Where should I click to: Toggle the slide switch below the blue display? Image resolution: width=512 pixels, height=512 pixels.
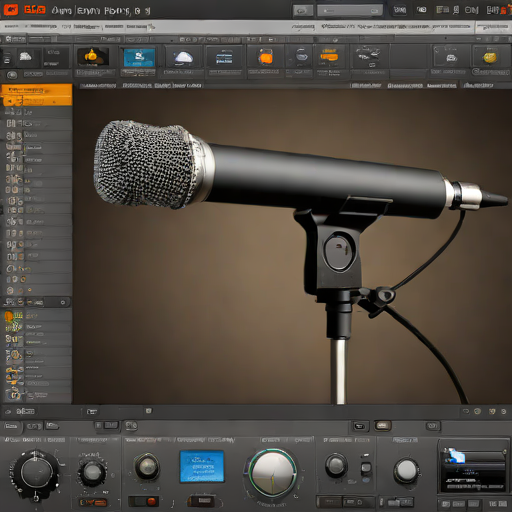[x=202, y=501]
